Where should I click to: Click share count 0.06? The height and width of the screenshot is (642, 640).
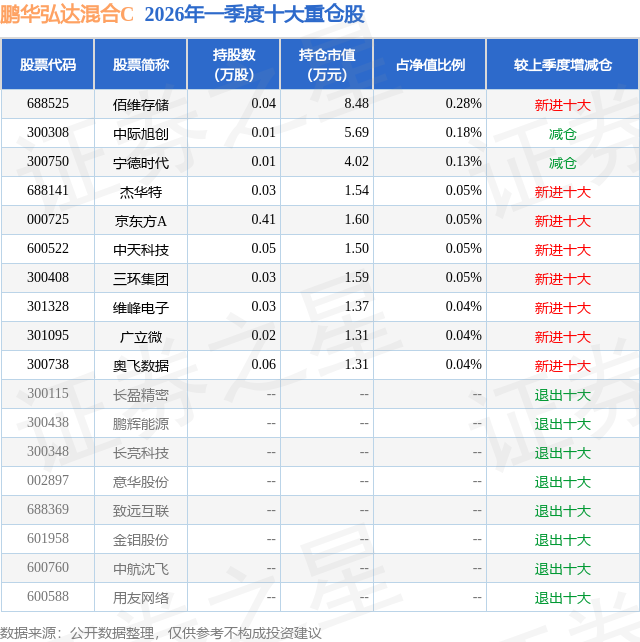(263, 365)
